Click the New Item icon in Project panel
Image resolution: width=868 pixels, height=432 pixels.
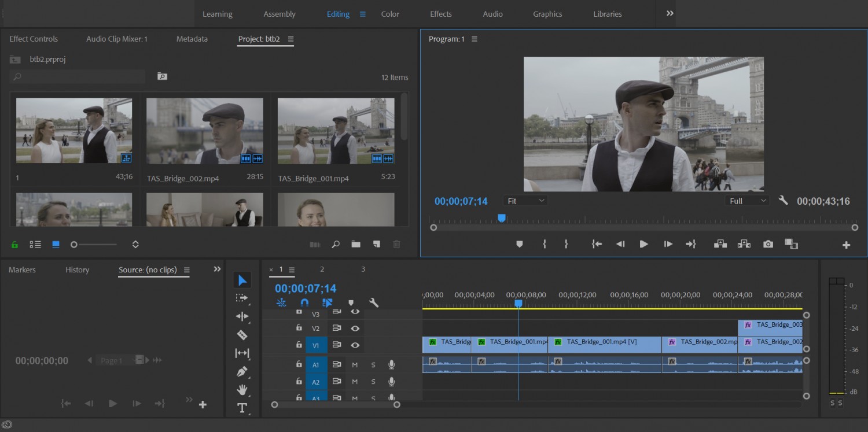[x=376, y=245]
